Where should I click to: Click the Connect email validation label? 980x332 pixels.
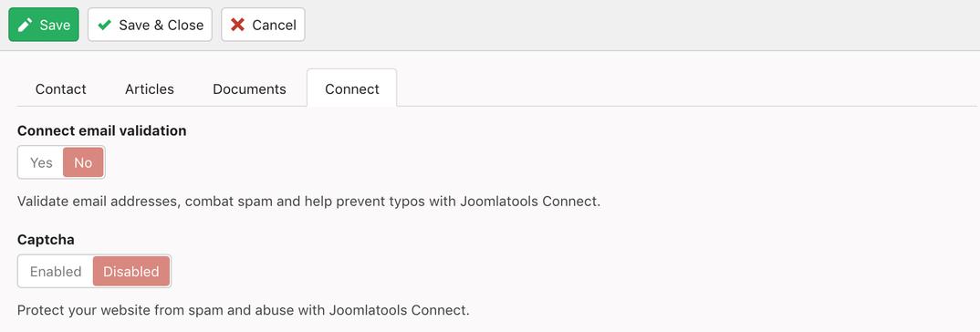coord(102,130)
